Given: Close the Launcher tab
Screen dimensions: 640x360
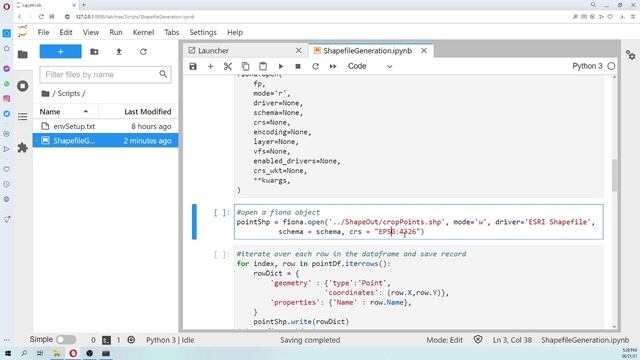Looking at the screenshot, I should pyautogui.click(x=298, y=51).
